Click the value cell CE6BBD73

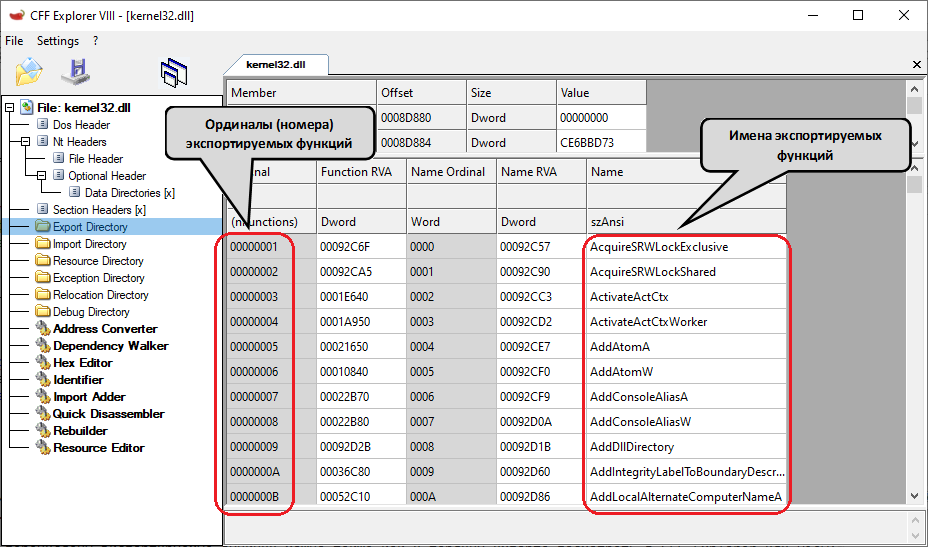click(x=601, y=143)
